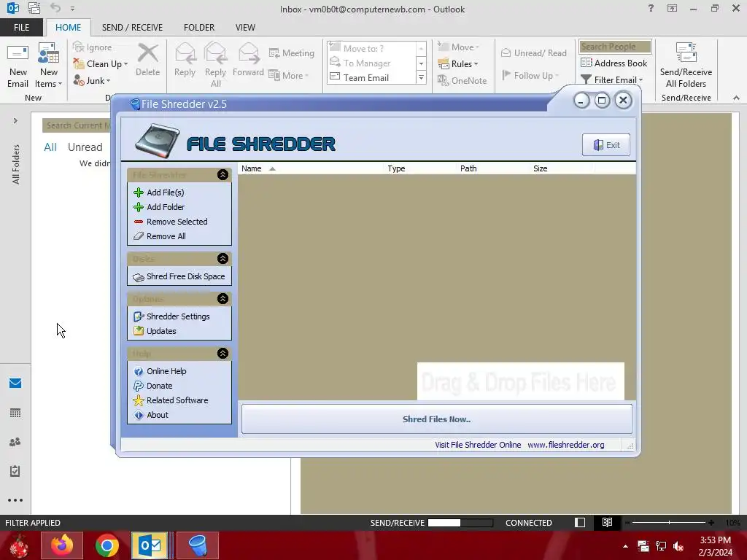
Task: Click the navigation options ellipsis
Action: 15,500
